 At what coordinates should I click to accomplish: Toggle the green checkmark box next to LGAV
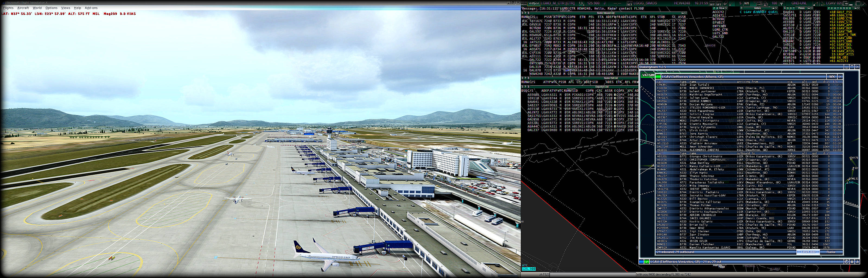click(x=647, y=262)
